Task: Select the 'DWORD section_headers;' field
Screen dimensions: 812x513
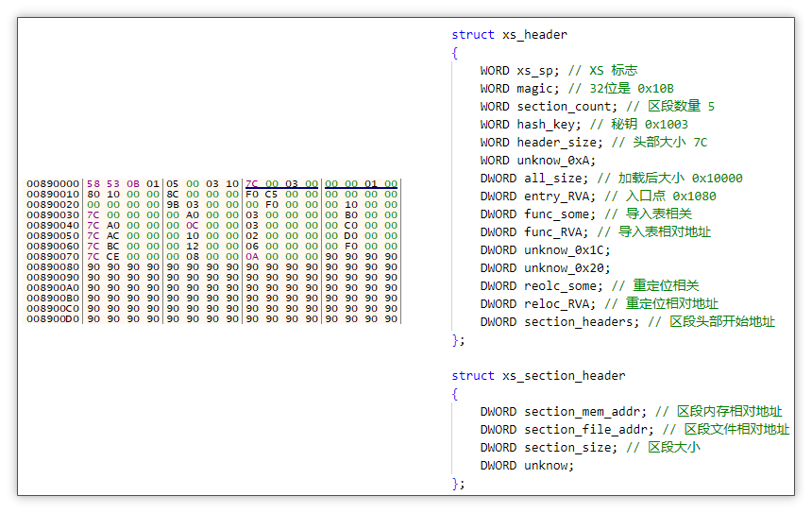Action: point(559,322)
